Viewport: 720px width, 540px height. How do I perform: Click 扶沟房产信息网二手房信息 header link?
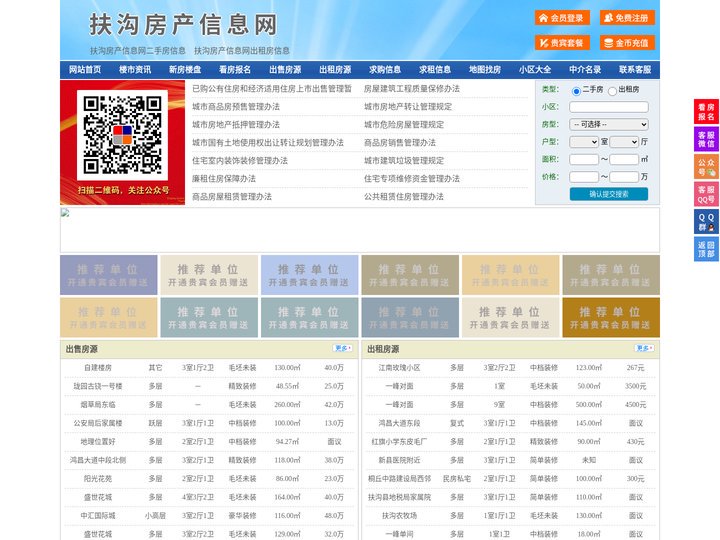click(138, 51)
